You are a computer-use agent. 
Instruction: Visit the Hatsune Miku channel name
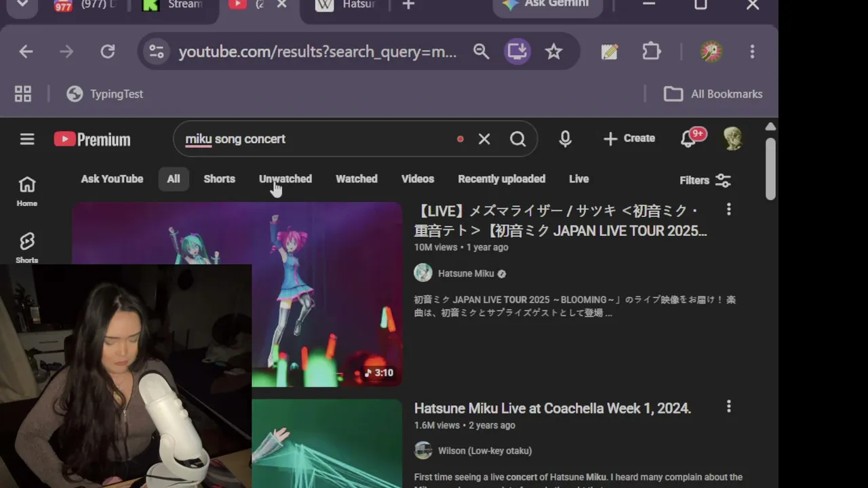pos(466,274)
